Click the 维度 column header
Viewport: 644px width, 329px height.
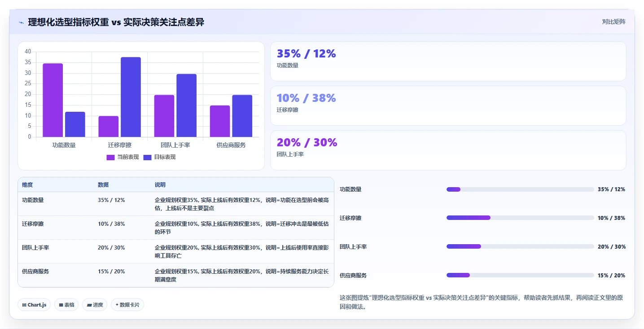27,185
